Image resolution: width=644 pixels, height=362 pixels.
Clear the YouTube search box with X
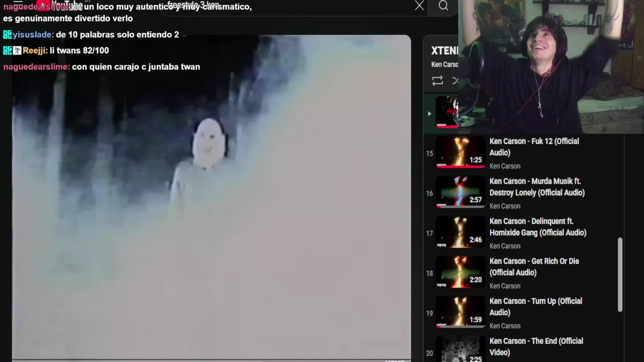(419, 6)
